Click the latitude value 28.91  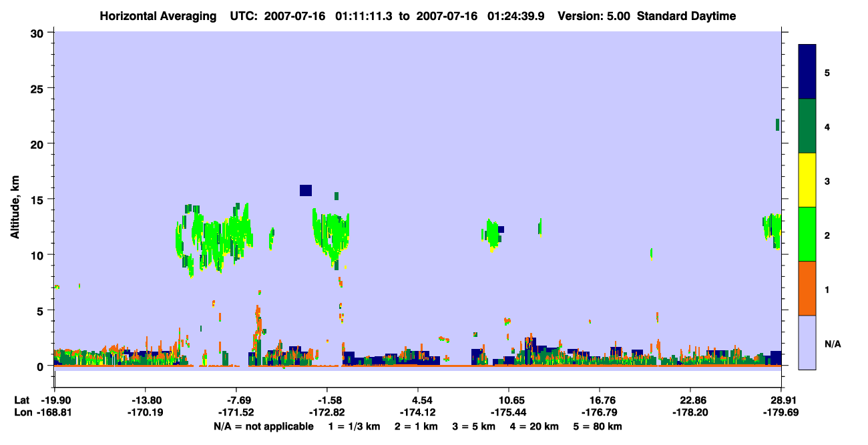point(781,400)
